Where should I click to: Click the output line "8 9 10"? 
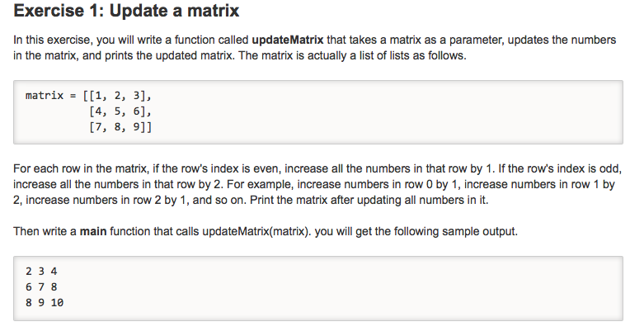(x=45, y=303)
